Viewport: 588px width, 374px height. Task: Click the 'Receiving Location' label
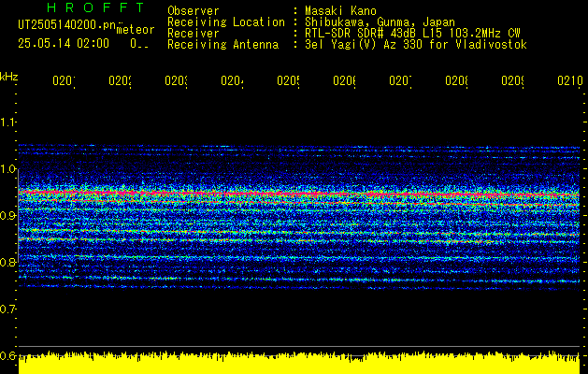tap(226, 22)
